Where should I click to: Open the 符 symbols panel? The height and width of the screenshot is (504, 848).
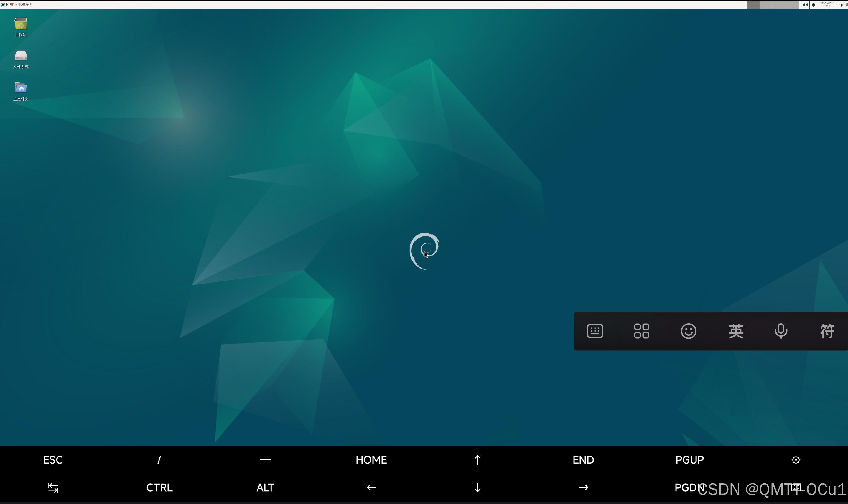(827, 331)
